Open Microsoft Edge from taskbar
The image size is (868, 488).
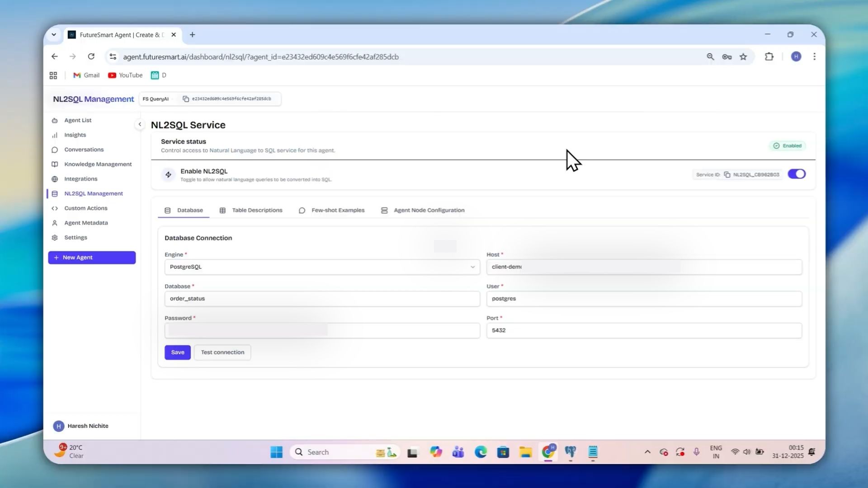tap(481, 452)
